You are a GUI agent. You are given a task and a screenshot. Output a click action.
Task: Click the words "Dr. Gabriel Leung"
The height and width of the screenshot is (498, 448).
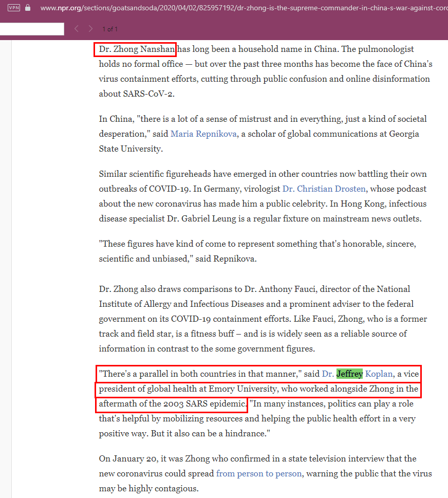201,219
